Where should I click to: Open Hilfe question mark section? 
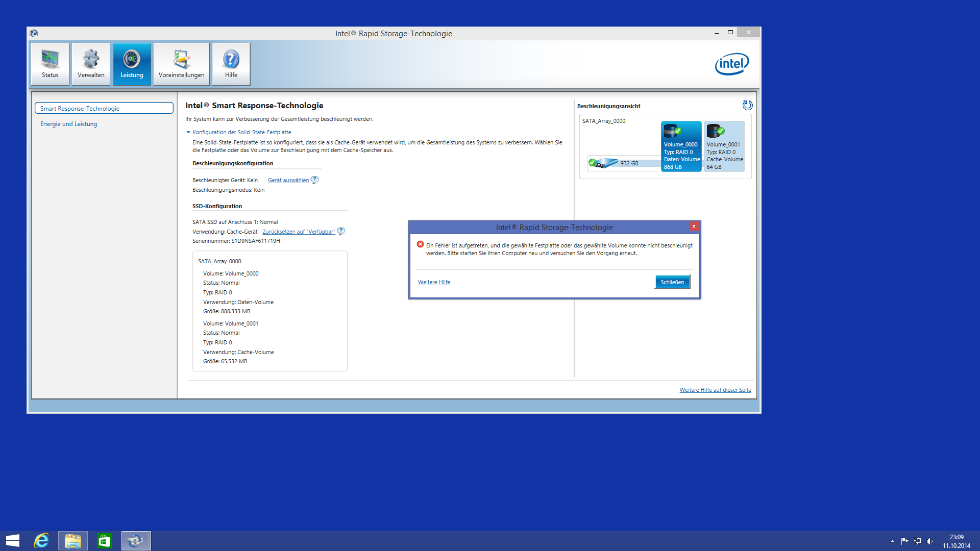pos(231,64)
